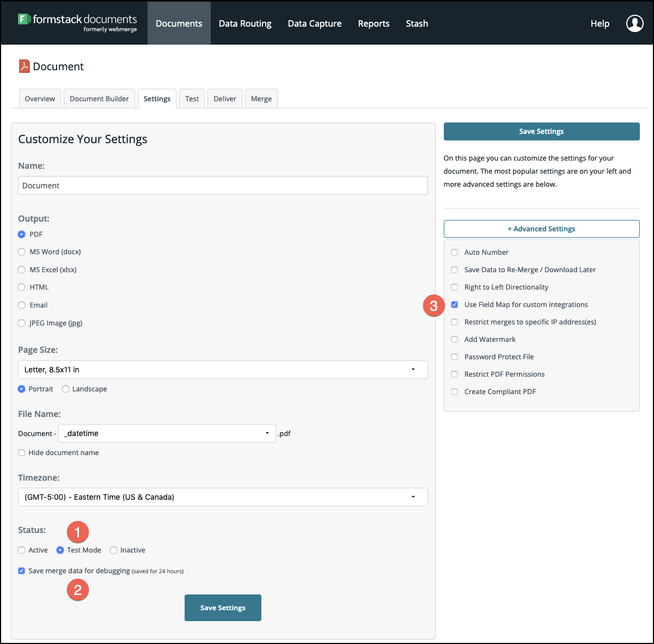Switch to the Document Builder tab

tap(99, 99)
